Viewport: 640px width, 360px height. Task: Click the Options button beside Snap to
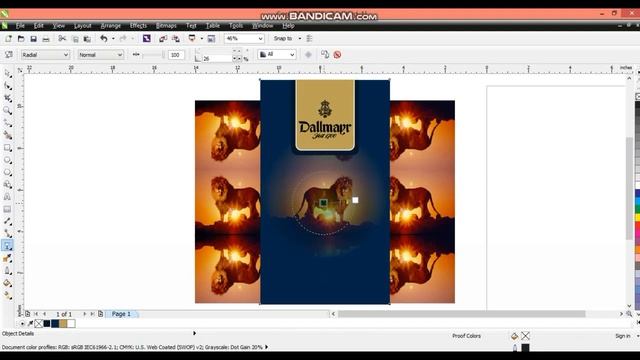(x=309, y=38)
